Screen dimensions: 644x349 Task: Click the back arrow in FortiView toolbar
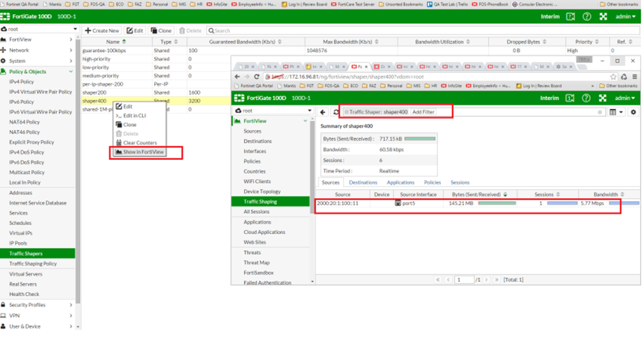pos(323,112)
